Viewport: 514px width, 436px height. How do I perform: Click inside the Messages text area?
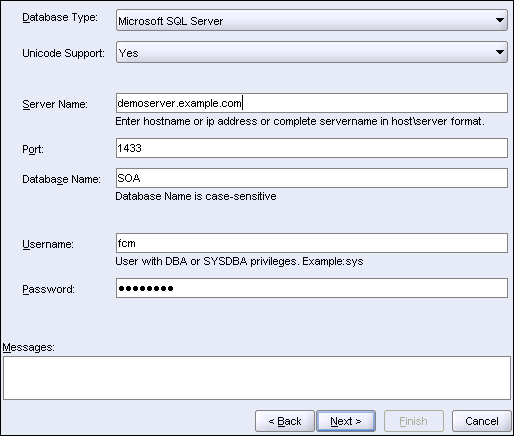pyautogui.click(x=257, y=378)
